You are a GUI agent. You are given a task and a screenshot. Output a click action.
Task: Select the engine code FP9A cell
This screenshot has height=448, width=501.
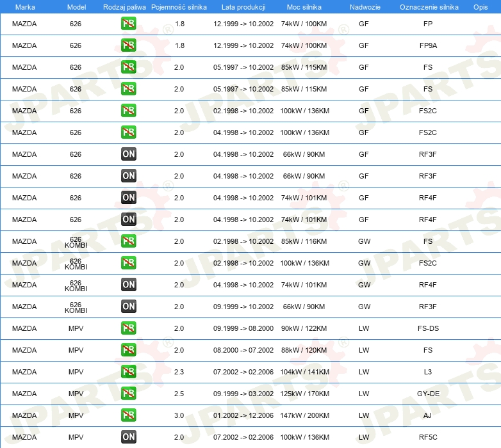[428, 45]
